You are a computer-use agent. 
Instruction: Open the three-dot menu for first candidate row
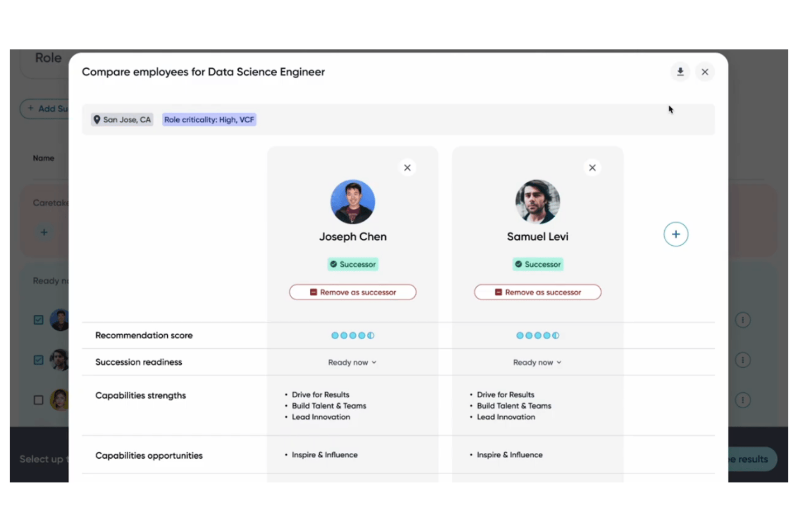(x=743, y=320)
